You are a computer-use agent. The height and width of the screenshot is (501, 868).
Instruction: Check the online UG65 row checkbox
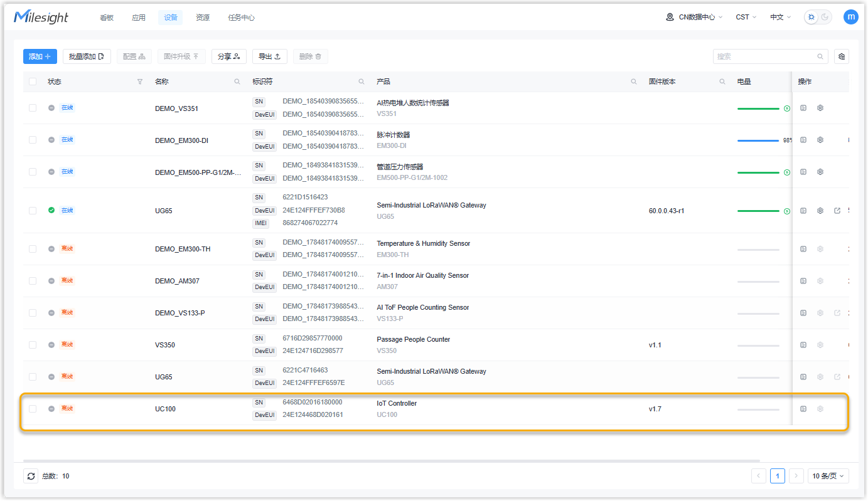pyautogui.click(x=33, y=211)
